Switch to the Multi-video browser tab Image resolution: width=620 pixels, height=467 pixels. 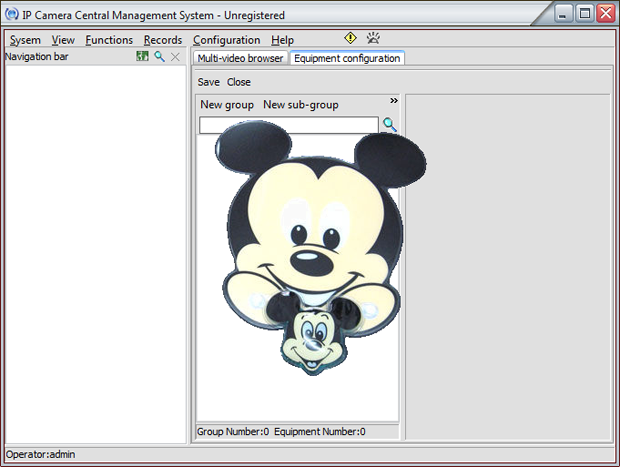240,58
